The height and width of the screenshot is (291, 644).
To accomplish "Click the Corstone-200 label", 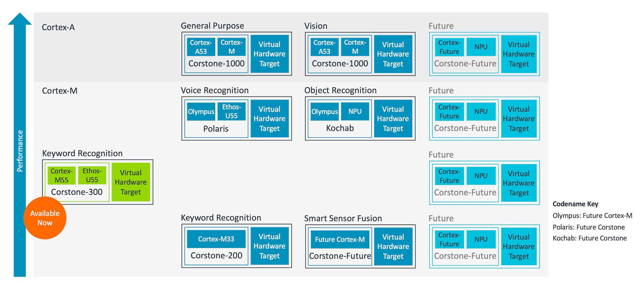I will coord(216,255).
